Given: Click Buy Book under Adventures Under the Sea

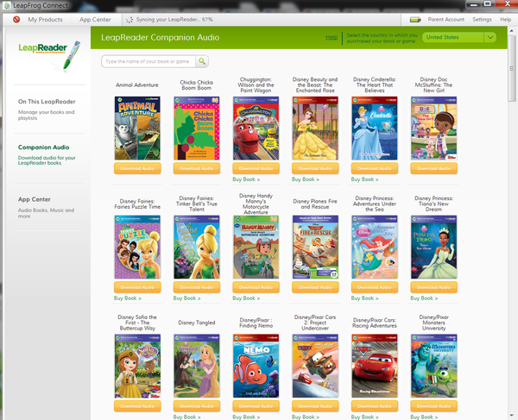Looking at the screenshot, I should click(364, 298).
